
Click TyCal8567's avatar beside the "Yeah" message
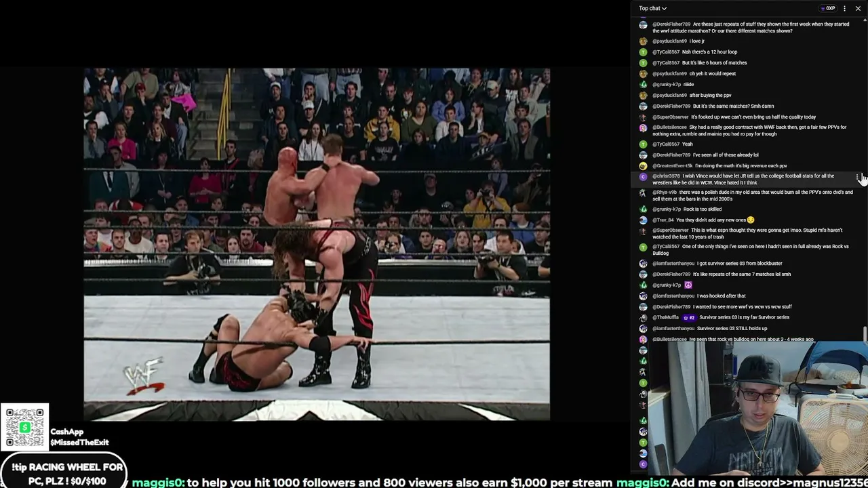(x=643, y=144)
